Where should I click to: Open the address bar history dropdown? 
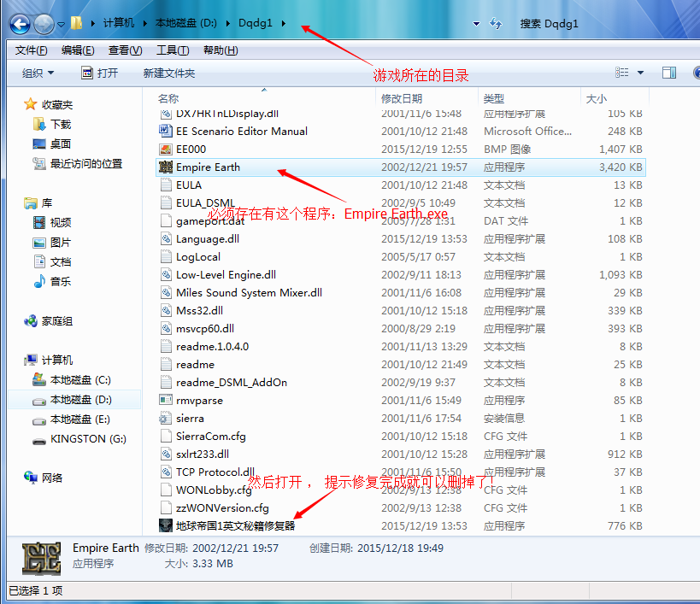tap(476, 24)
